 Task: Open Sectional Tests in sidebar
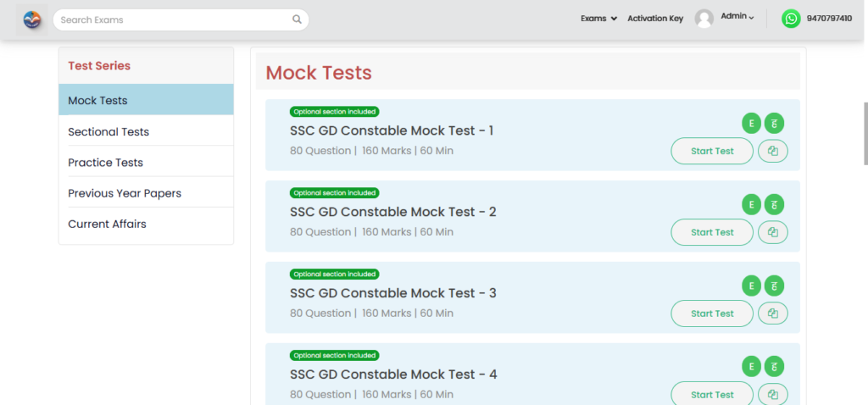(x=108, y=131)
